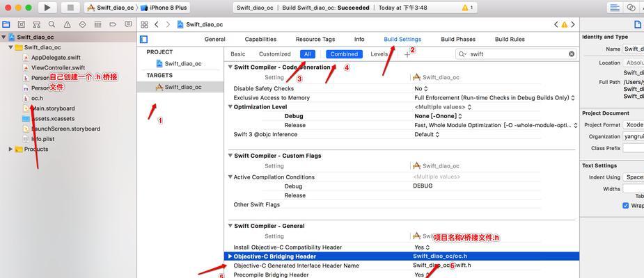Toggle the Wrap lines checkbox
644x278 pixels.
tap(625, 206)
